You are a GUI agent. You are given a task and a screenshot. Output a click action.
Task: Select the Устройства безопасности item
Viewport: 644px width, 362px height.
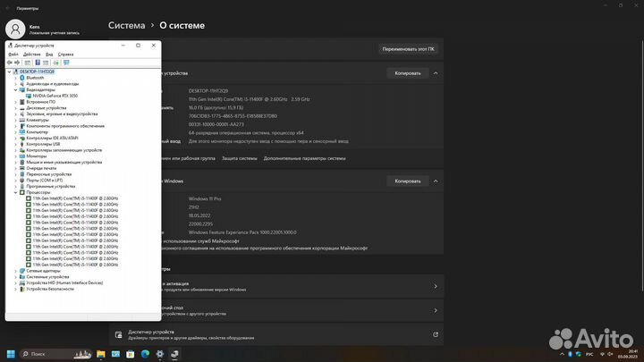(x=50, y=289)
